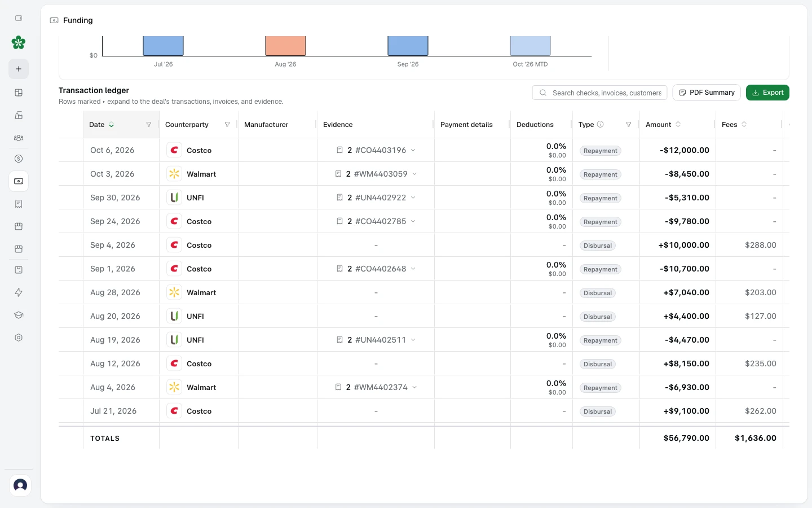Click UNFI in the Aug 20, 2026 row

pyautogui.click(x=195, y=316)
